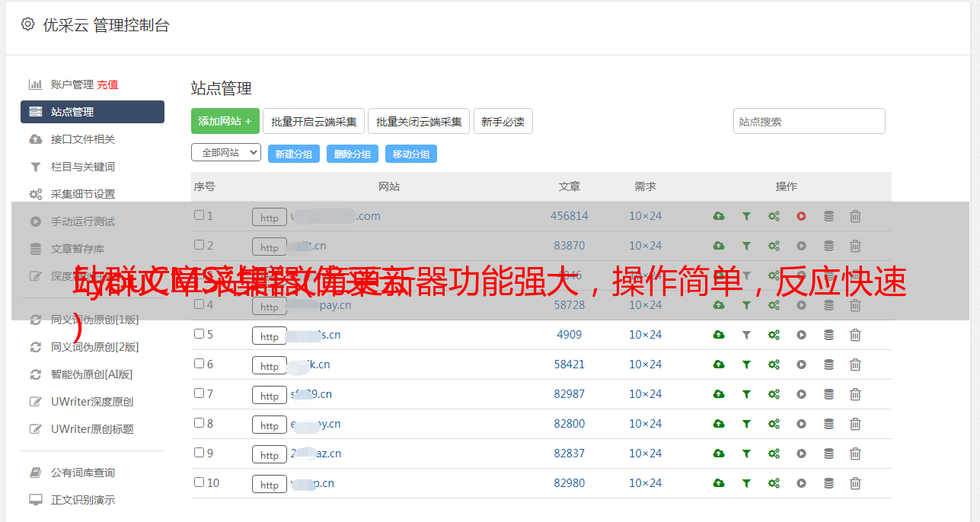This screenshot has width=980, height=522.
Task: Tick checkbox for row 6
Action: click(x=199, y=364)
